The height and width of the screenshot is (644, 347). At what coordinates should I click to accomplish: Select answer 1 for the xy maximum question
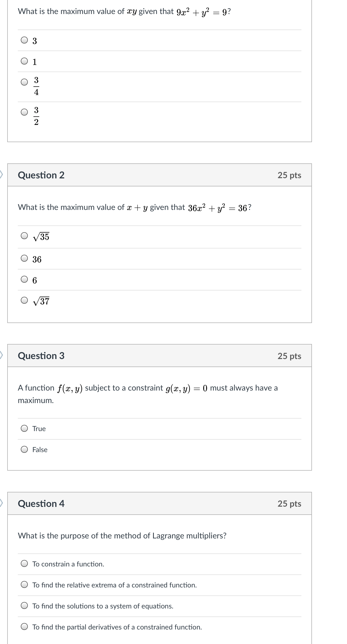click(x=24, y=61)
